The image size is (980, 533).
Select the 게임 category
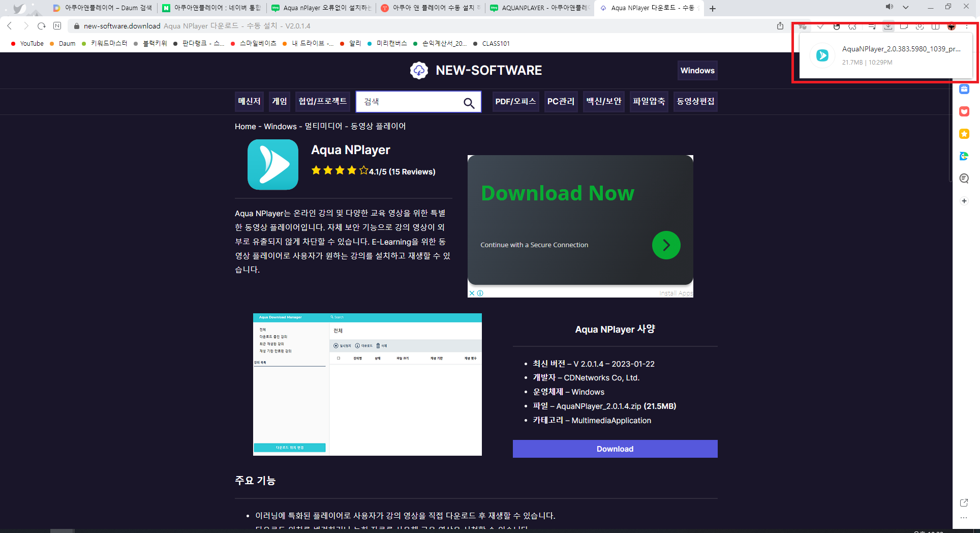280,101
